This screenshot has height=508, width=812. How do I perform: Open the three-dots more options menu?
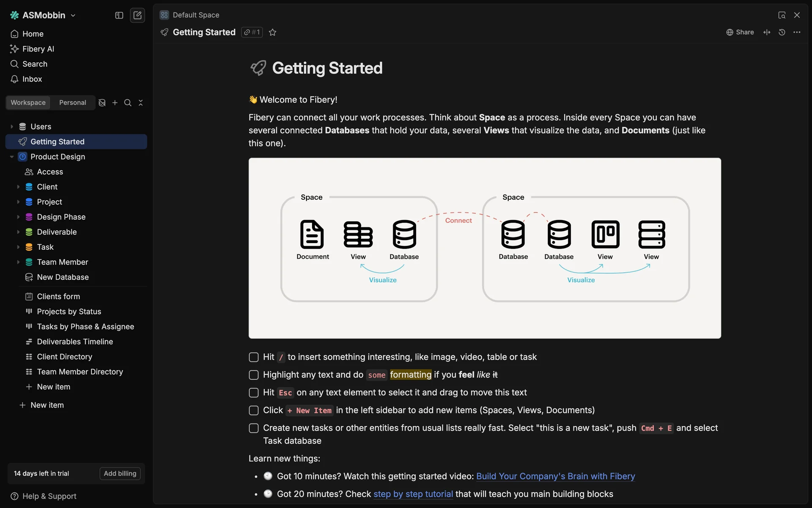[797, 32]
